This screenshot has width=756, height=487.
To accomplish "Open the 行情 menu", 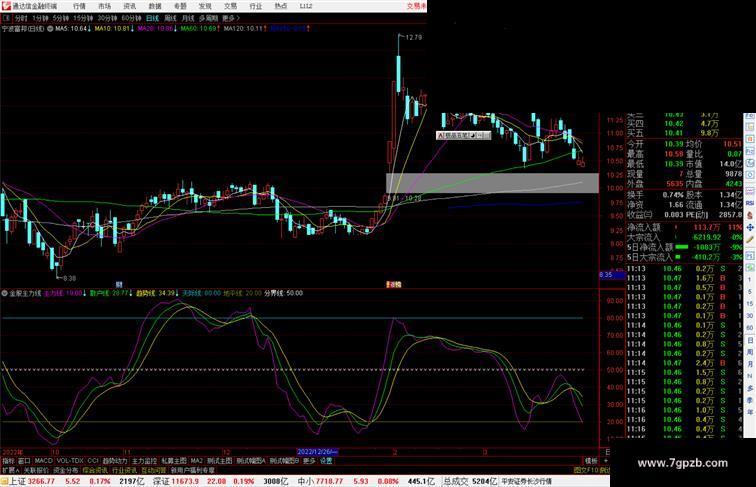I will click(x=79, y=6).
